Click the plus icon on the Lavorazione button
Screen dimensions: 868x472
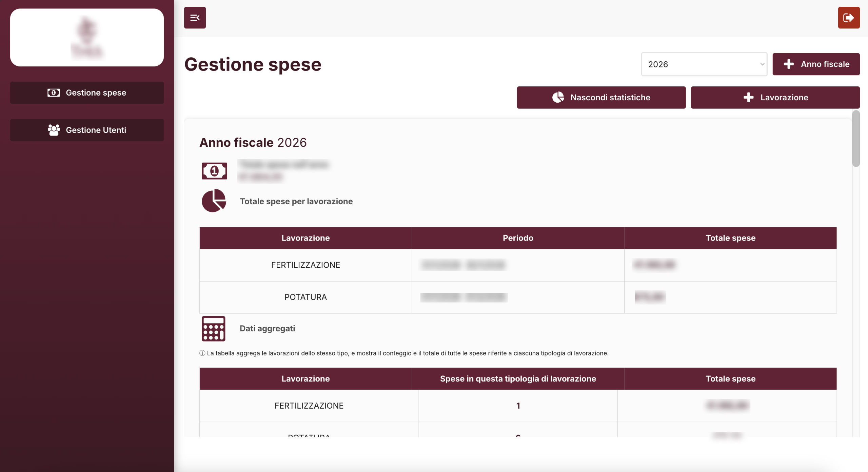coord(748,98)
